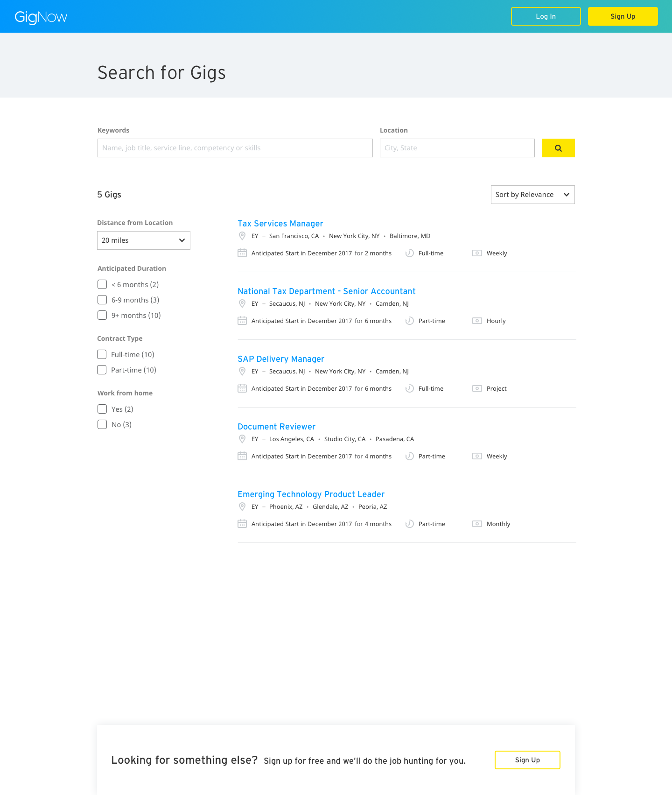Click calendar icon in Tax Services Manager row
The width and height of the screenshot is (672, 795).
tap(242, 253)
